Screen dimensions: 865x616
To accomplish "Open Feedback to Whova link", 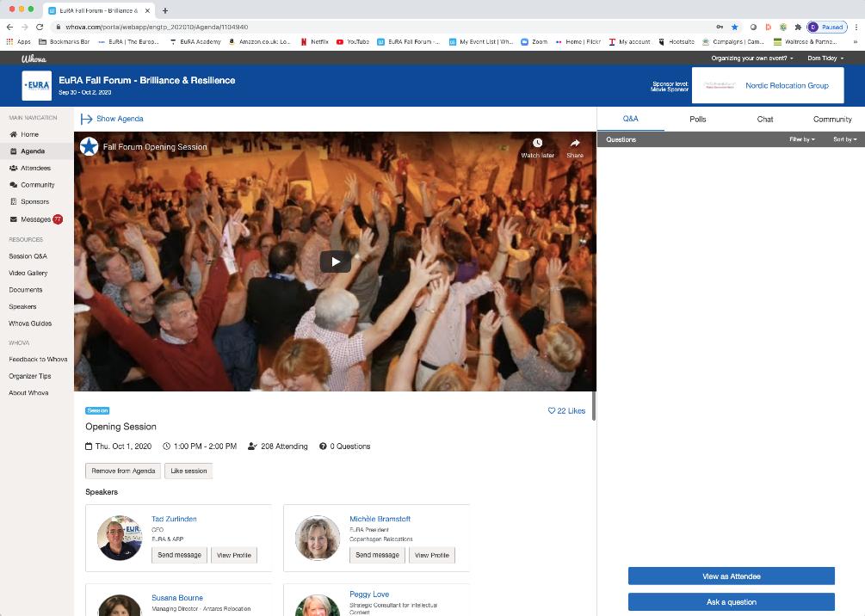I will (38, 359).
